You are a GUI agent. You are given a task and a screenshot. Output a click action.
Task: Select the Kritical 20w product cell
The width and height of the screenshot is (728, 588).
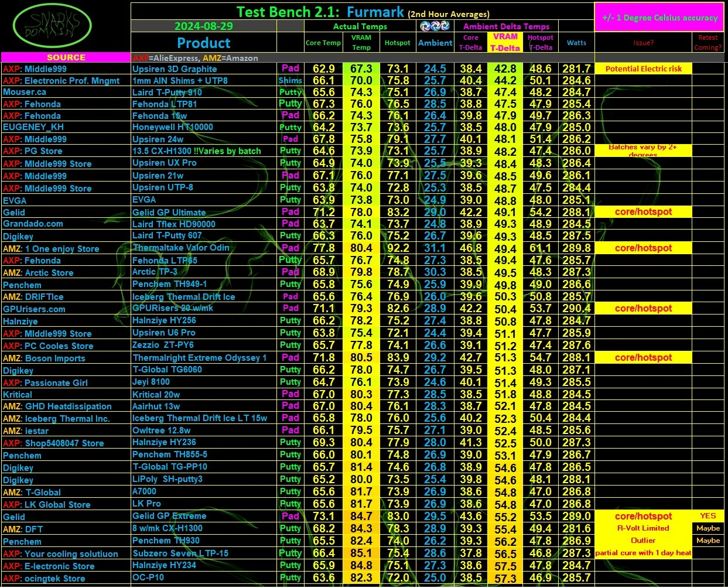tap(204, 394)
